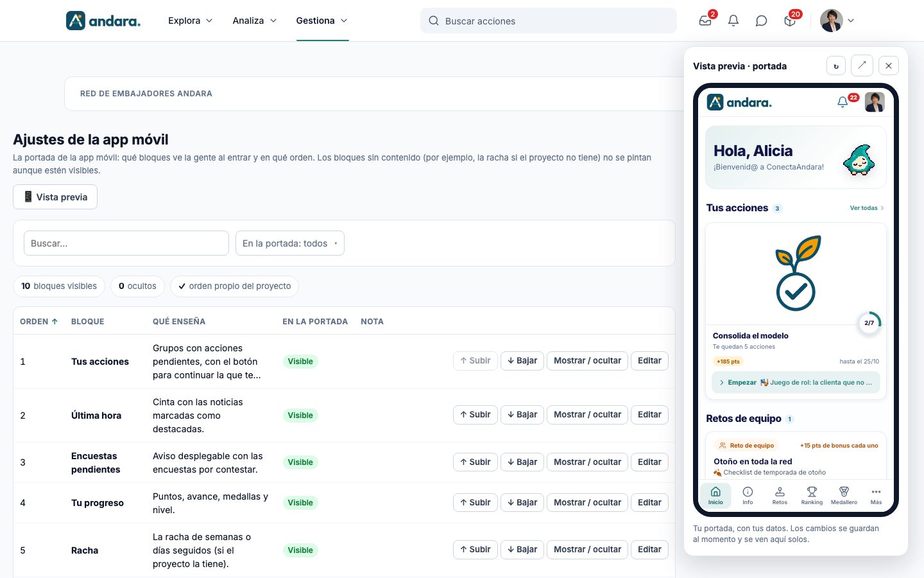924x578 pixels.
Task: Tap the avatar in phone preview
Action: [875, 102]
